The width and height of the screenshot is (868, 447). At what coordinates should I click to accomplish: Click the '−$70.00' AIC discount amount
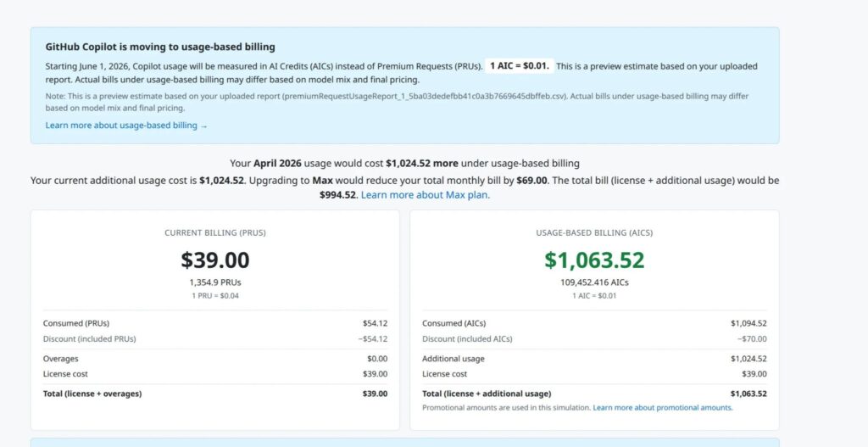coord(752,339)
